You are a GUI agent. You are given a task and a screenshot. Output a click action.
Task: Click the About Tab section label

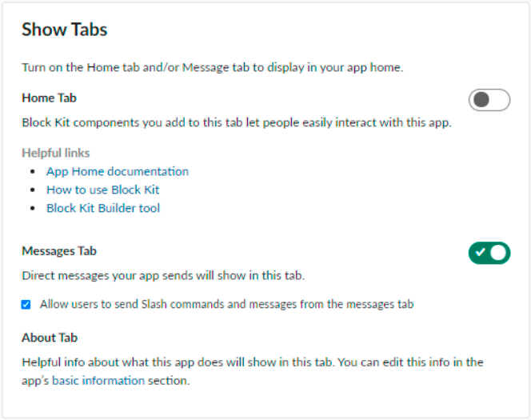[50, 338]
